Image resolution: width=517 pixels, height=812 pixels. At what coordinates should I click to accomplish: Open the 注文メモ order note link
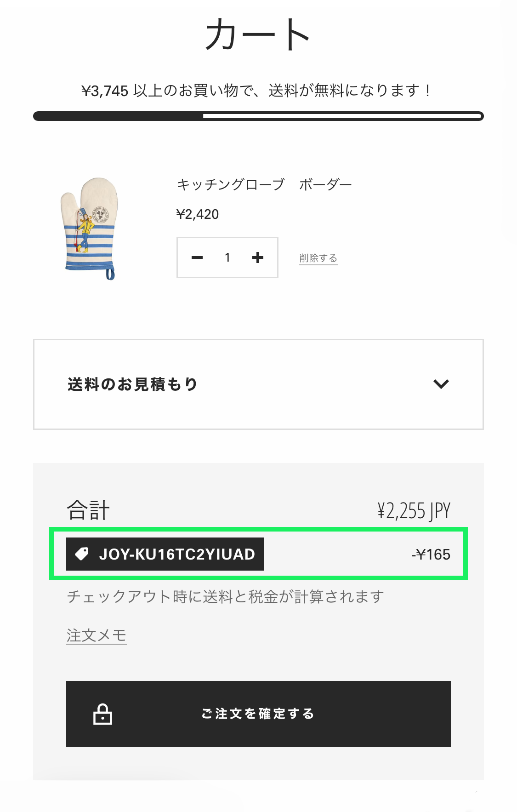97,635
